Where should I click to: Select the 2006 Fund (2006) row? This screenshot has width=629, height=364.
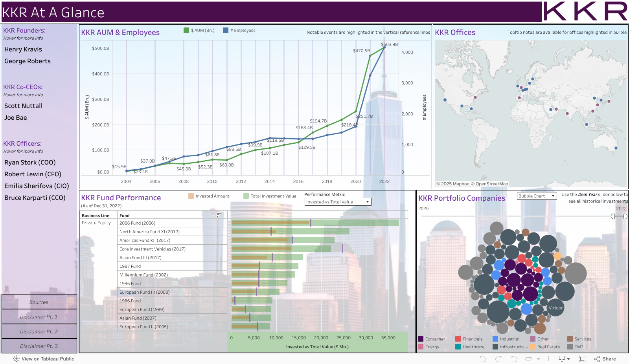point(173,223)
